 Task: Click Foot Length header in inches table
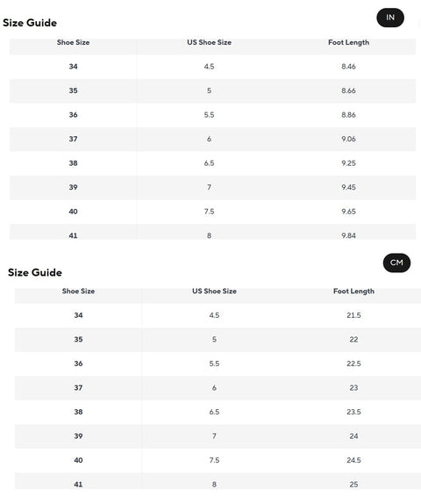(x=348, y=42)
